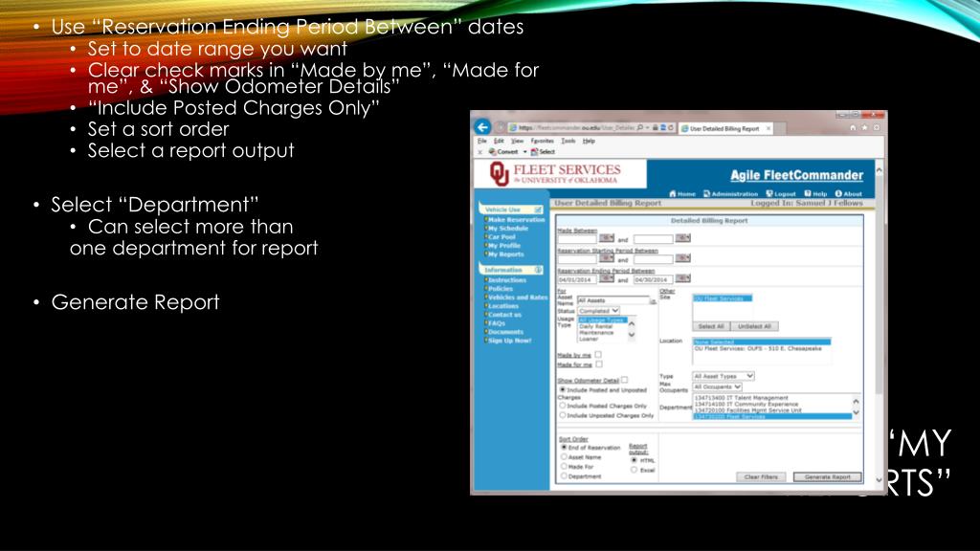Select Made For sort order

pyautogui.click(x=564, y=466)
